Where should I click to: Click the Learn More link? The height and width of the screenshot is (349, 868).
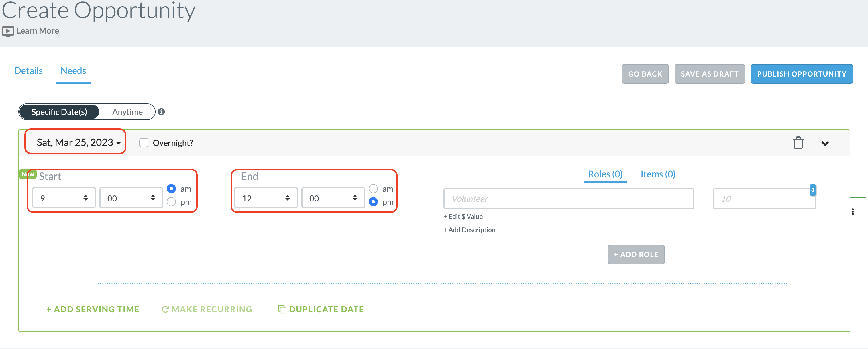[x=38, y=31]
